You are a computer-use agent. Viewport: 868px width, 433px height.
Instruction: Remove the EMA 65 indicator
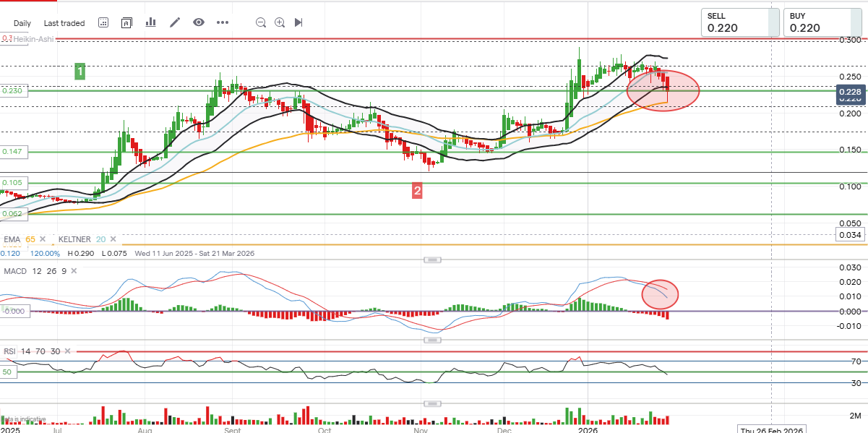click(42, 239)
